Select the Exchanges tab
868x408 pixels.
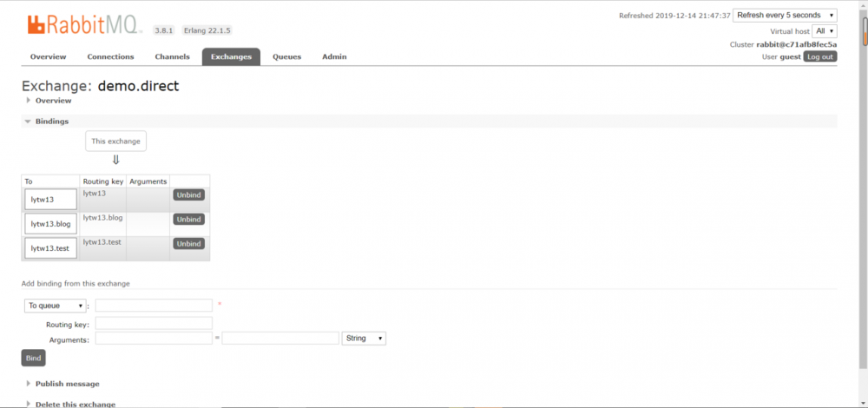tap(231, 56)
